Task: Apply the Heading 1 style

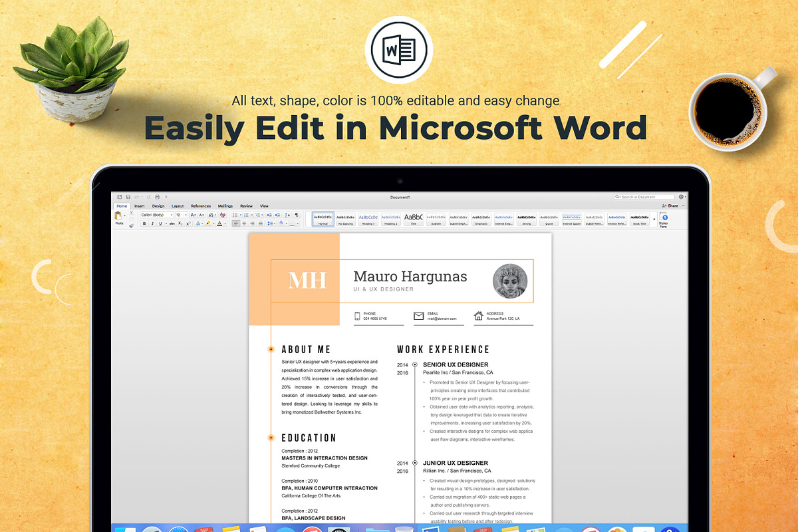Action: click(368, 219)
